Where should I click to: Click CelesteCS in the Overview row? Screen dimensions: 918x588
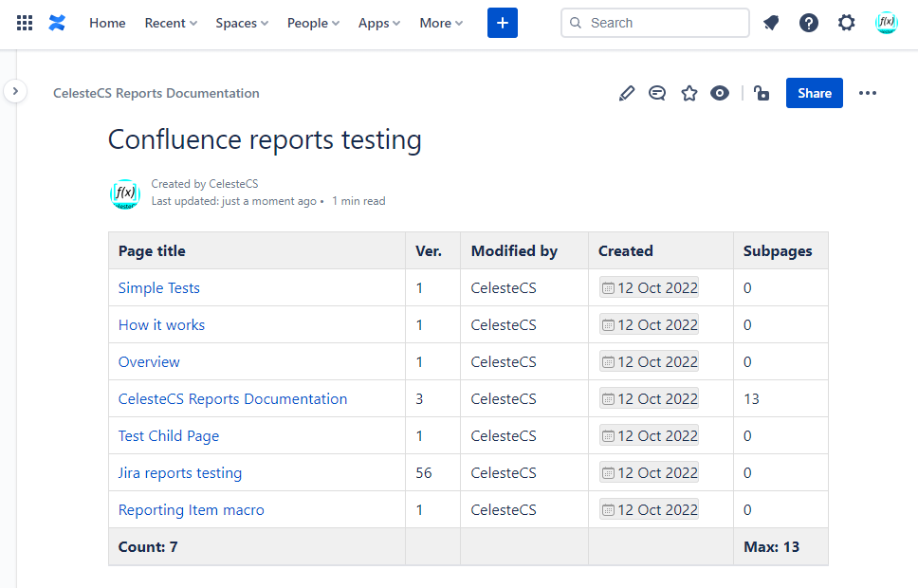[504, 362]
